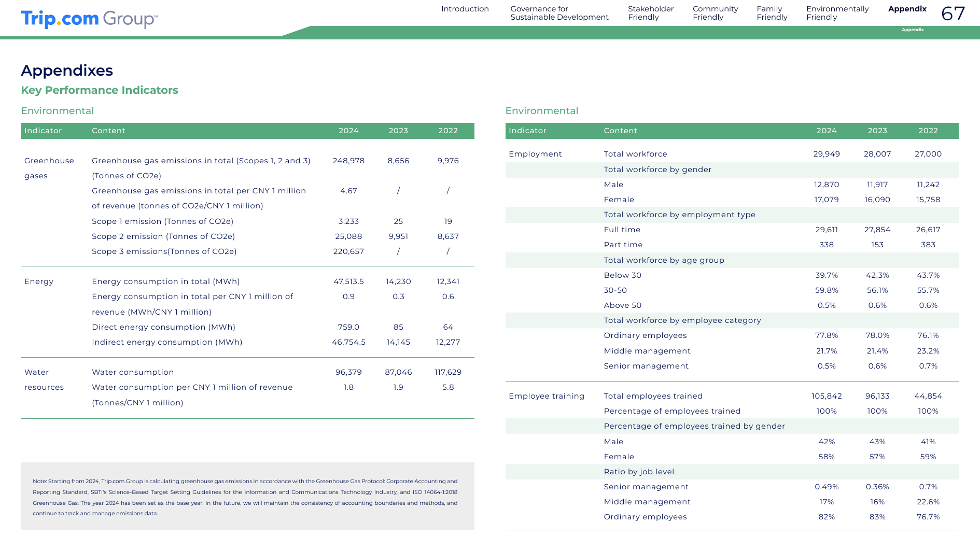This screenshot has width=980, height=551.
Task: Click Water resources indicator label
Action: (44, 380)
